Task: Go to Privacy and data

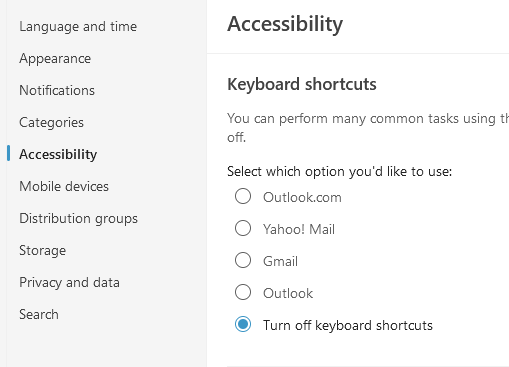Action: [x=69, y=283]
